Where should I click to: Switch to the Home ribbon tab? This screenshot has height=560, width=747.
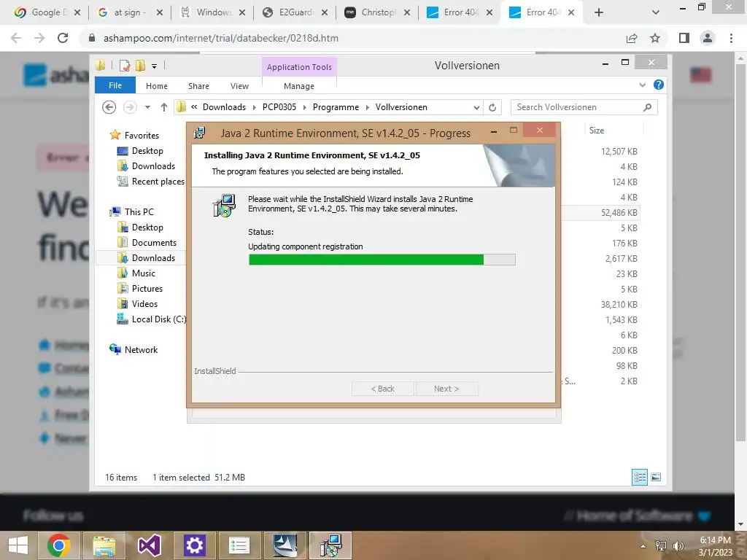click(x=157, y=86)
